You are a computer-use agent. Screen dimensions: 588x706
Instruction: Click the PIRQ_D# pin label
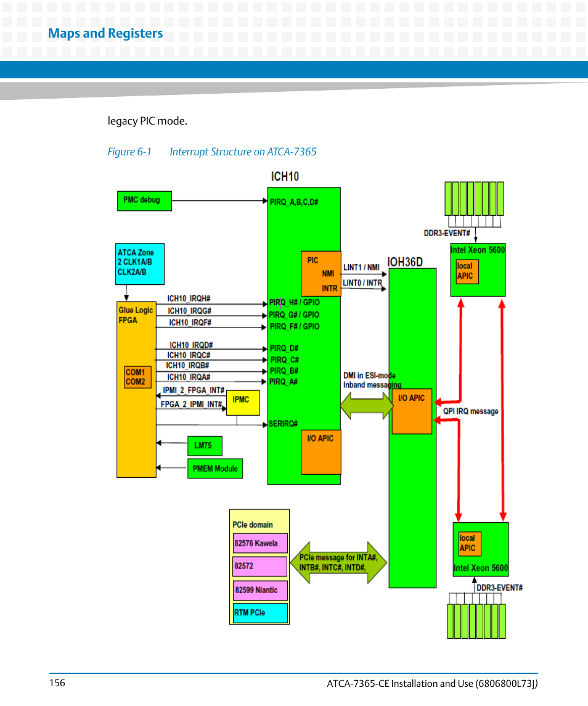click(284, 348)
